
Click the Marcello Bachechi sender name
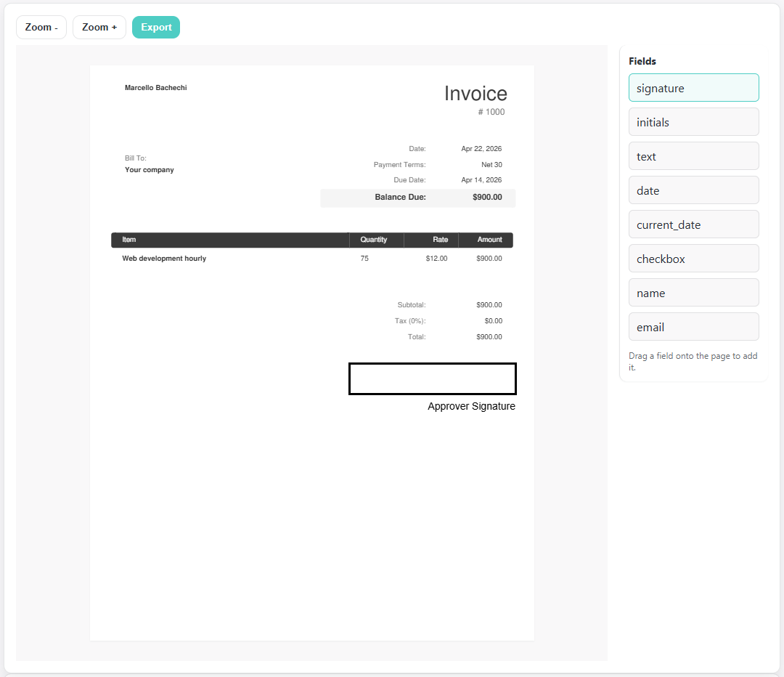coord(155,87)
